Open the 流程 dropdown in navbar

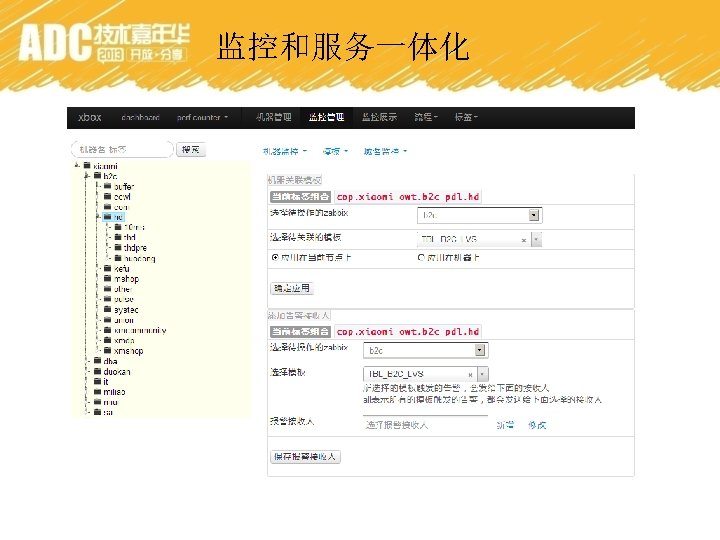tap(426, 117)
